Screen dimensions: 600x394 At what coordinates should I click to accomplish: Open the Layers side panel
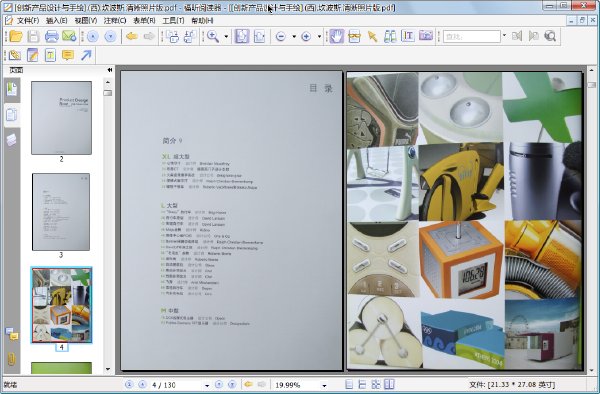click(12, 140)
